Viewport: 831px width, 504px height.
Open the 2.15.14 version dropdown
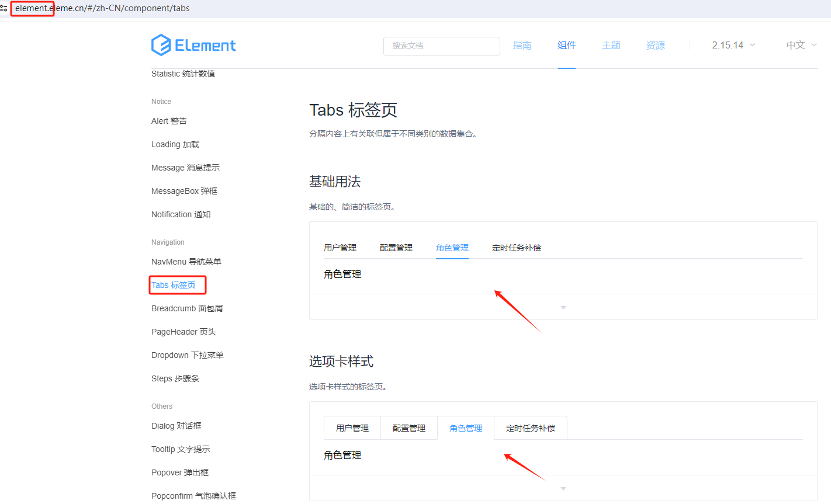pyautogui.click(x=732, y=45)
